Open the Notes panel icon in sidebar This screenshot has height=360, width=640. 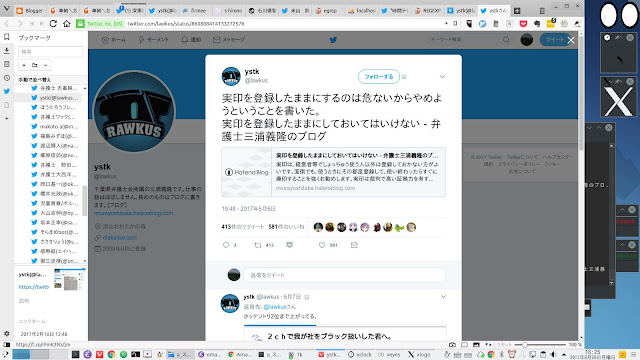(x=7, y=64)
